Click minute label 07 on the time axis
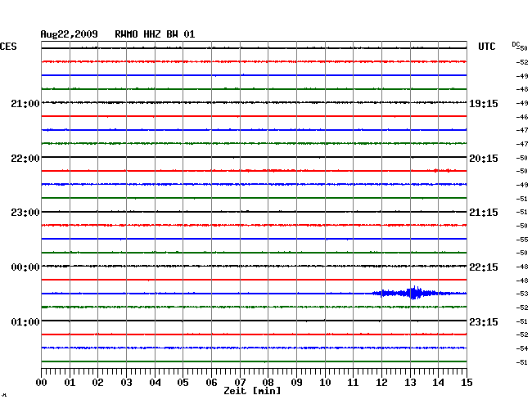 click(240, 383)
